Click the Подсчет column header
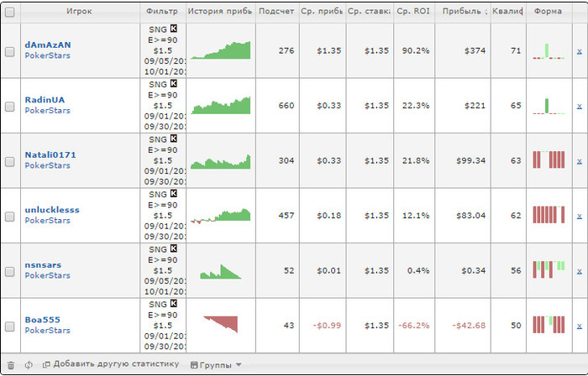The height and width of the screenshot is (376, 588). tap(276, 12)
